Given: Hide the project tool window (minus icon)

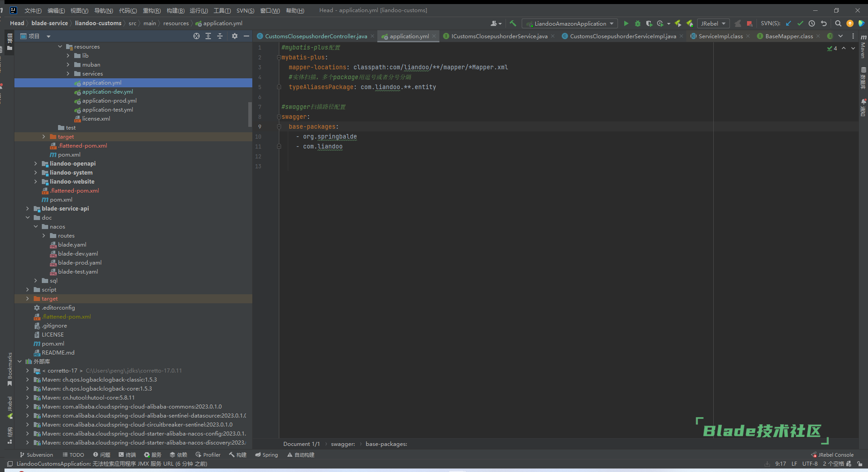Looking at the screenshot, I should click(x=246, y=36).
